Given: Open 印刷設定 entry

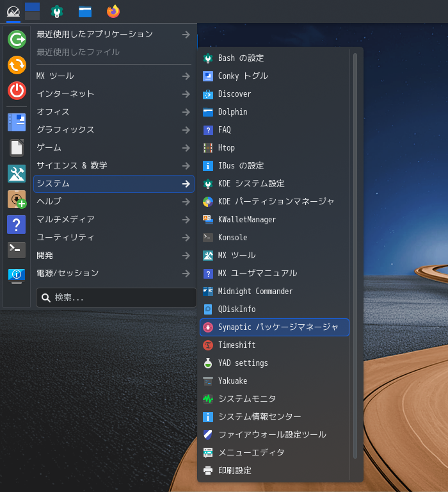Looking at the screenshot, I should point(275,471).
